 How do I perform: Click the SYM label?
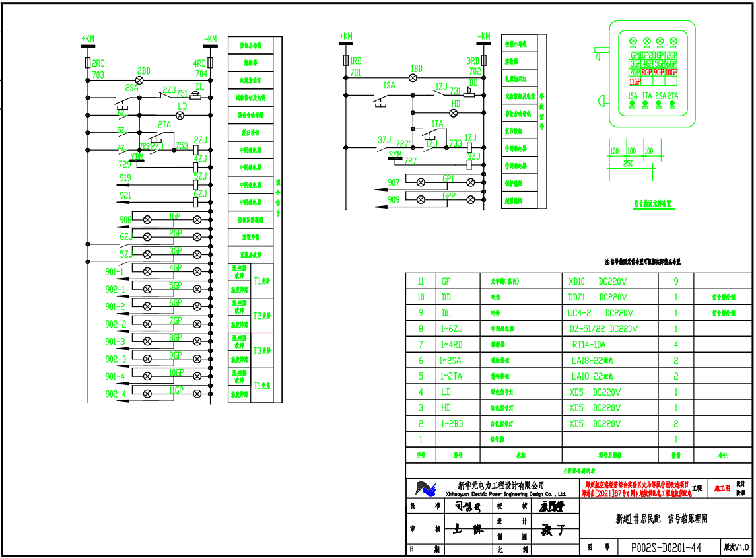pyautogui.click(x=395, y=154)
